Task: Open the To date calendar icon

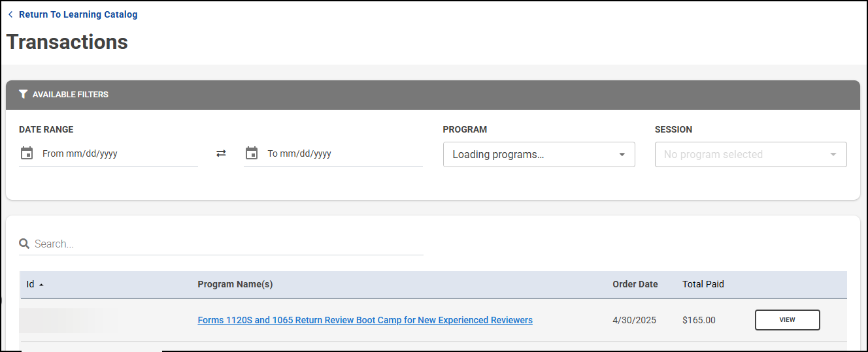Action: (x=252, y=153)
